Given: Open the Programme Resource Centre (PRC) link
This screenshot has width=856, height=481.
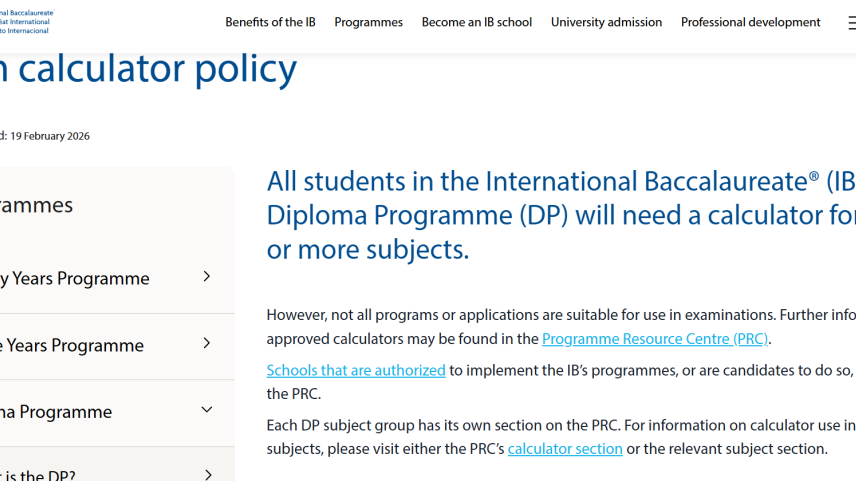Looking at the screenshot, I should 654,339.
